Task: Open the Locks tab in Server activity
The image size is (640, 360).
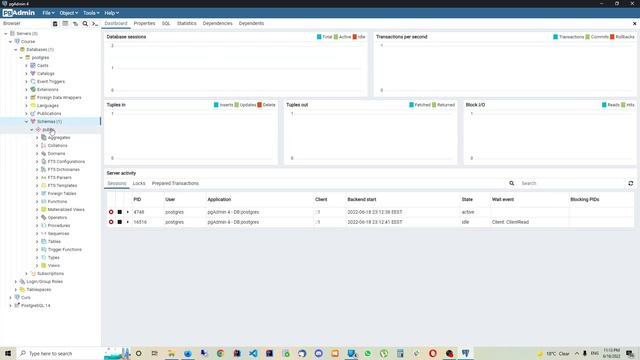Action: [x=139, y=184]
